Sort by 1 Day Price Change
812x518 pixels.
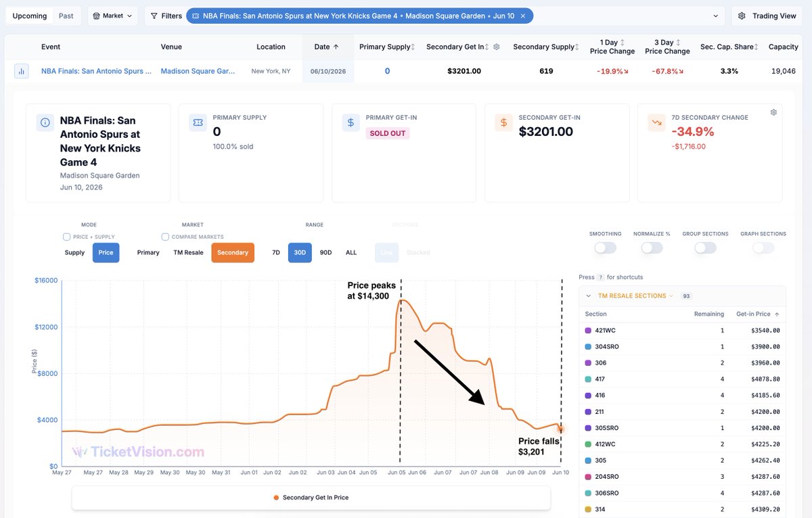[623, 43]
